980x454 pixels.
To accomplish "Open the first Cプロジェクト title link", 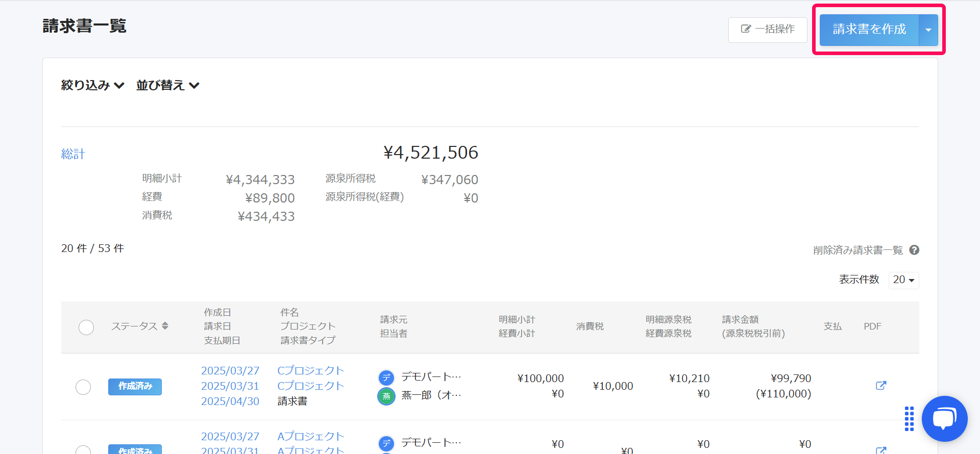I will (x=311, y=371).
